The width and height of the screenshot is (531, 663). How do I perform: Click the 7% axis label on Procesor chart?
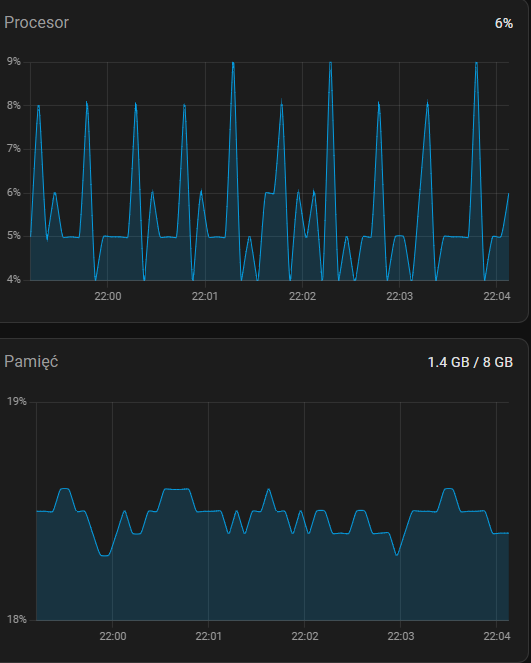coord(14,149)
